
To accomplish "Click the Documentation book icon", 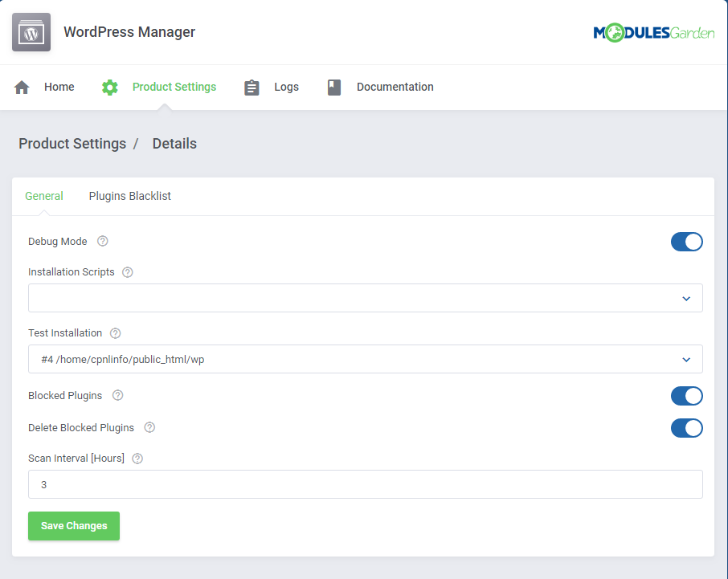I will [x=333, y=88].
